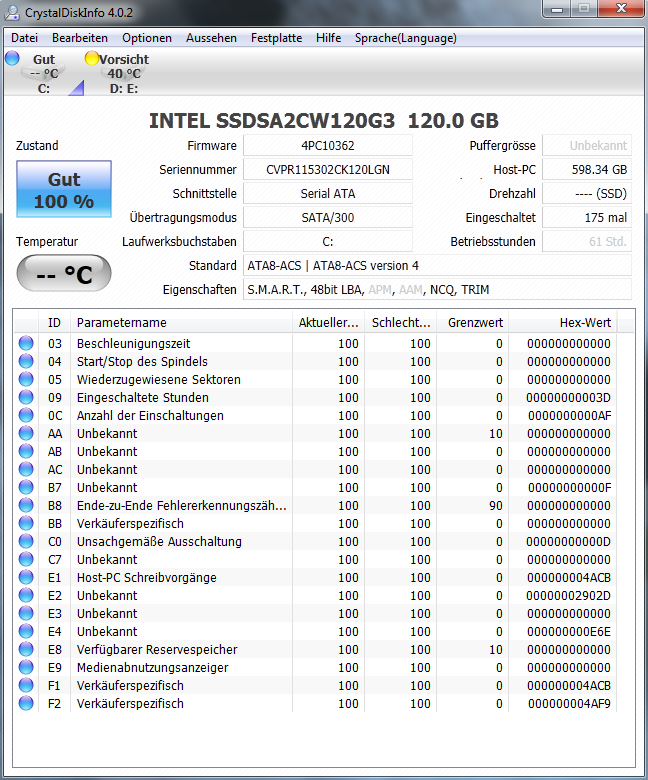
Task: Click the Schlecht... column header
Action: coord(401,322)
